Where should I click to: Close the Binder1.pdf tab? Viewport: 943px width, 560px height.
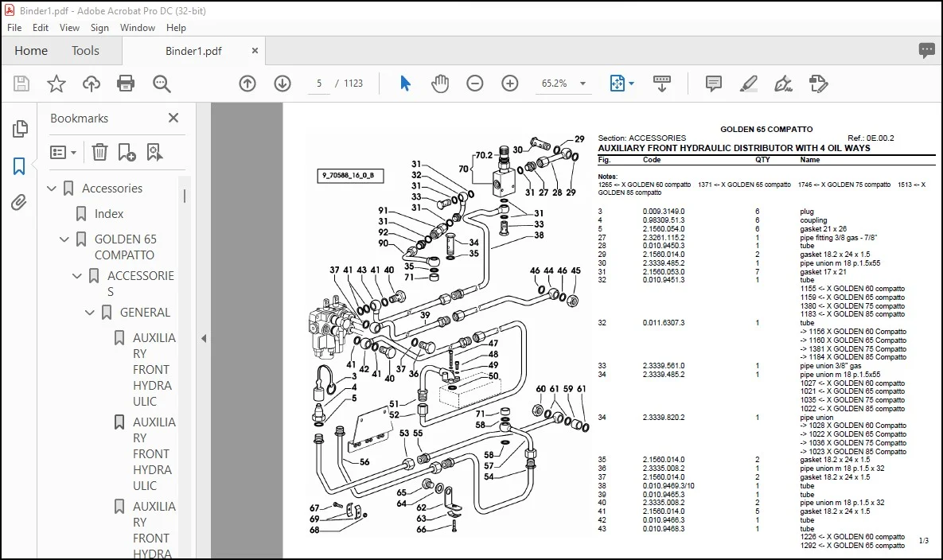[x=255, y=51]
